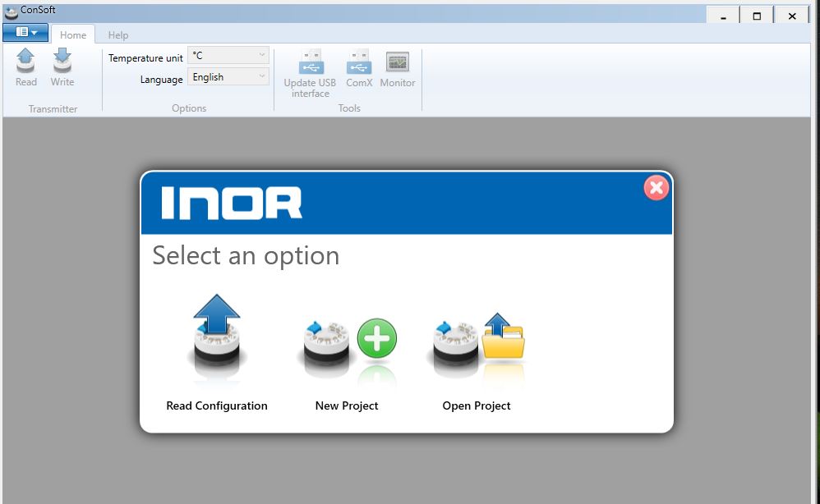Click the Read transmitter icon
820x504 pixels.
pyautogui.click(x=25, y=66)
